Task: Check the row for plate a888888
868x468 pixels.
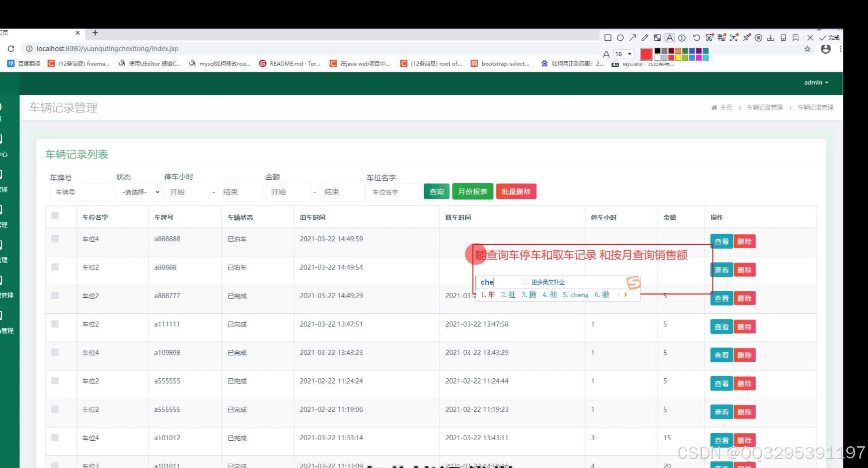Action: (x=55, y=238)
